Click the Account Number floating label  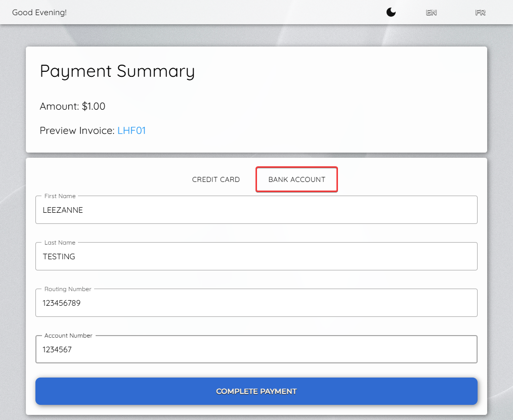(x=68, y=336)
